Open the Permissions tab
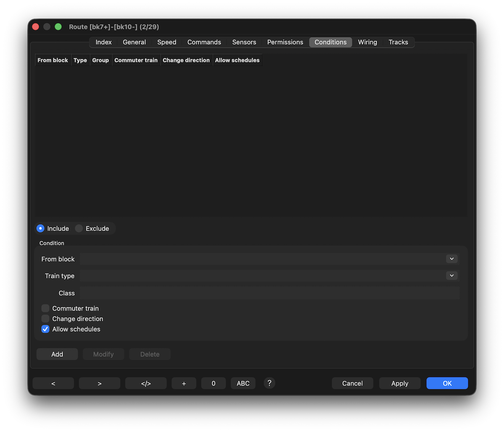Screen dimensions: 504x432 point(285,42)
